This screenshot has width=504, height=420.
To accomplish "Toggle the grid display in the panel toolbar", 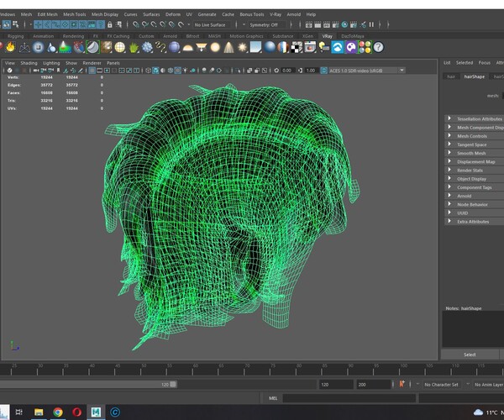I will (x=92, y=71).
